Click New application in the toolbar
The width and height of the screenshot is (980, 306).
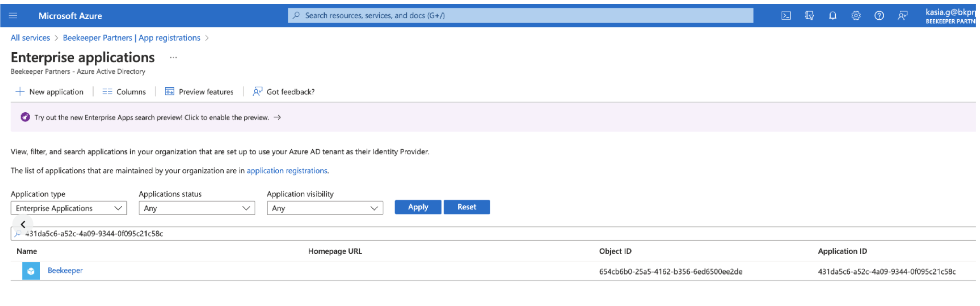[x=50, y=92]
